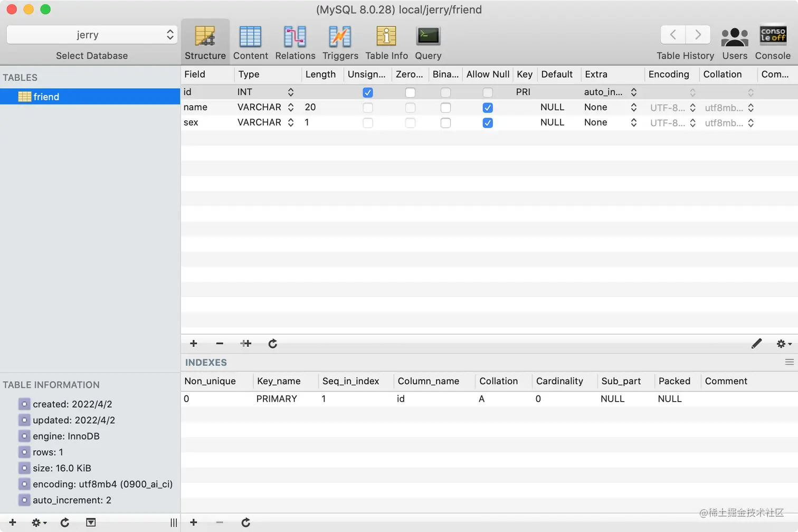This screenshot has height=532, width=798.
Task: Uncheck Allow Null for sex field
Action: coord(488,123)
